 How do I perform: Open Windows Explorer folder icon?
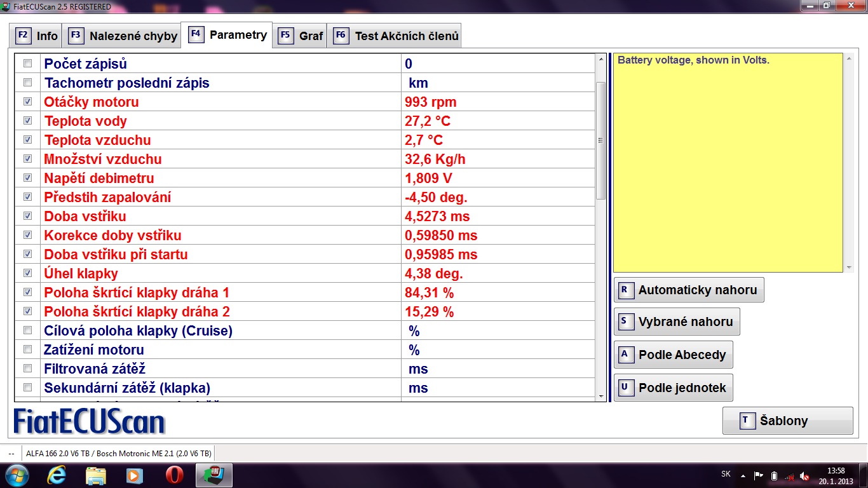pos(96,475)
